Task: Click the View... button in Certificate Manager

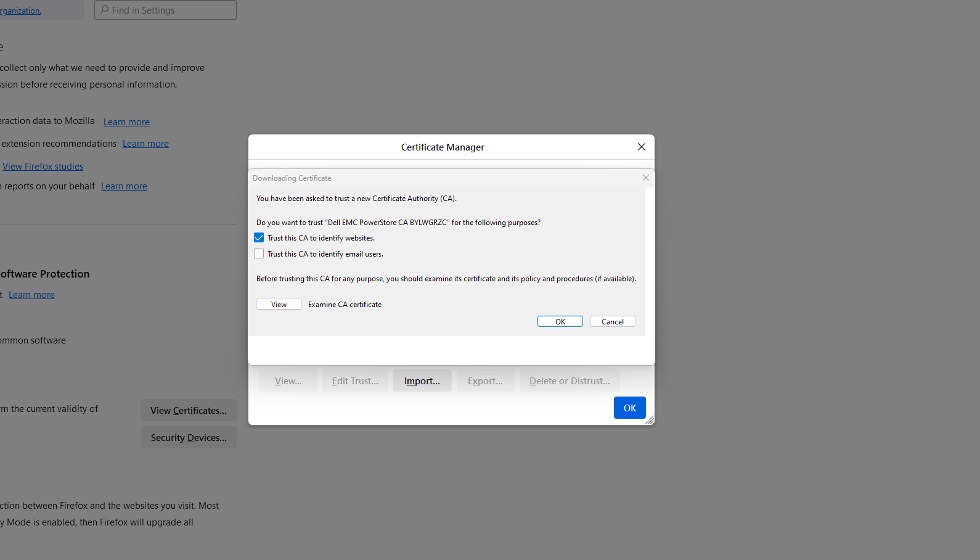Action: pyautogui.click(x=288, y=381)
